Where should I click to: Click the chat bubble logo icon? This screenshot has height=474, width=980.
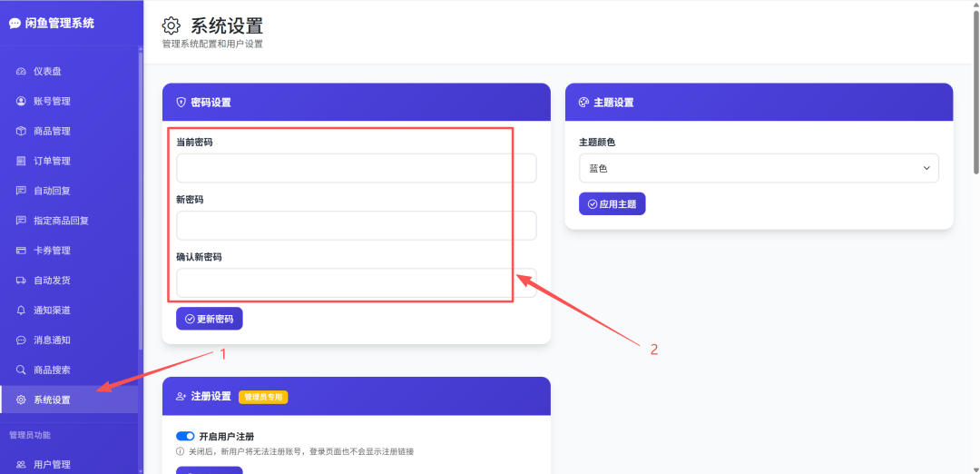coord(15,24)
